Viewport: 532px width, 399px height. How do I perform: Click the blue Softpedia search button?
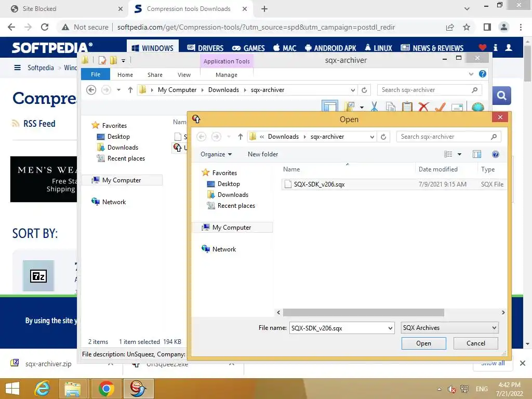(501, 96)
